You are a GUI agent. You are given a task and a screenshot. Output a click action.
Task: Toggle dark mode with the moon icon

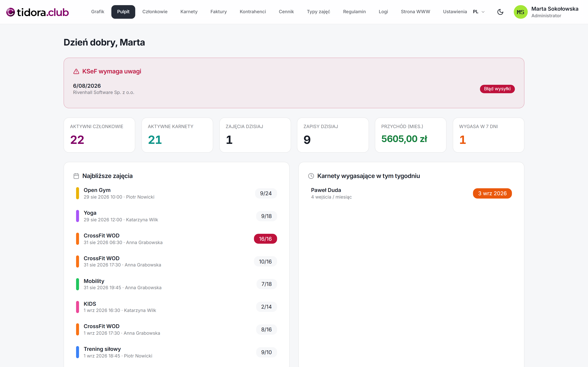tap(500, 12)
